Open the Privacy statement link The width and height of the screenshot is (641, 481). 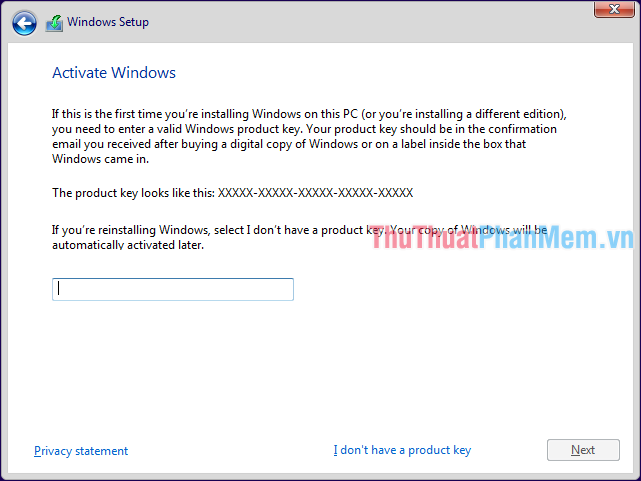click(x=81, y=451)
